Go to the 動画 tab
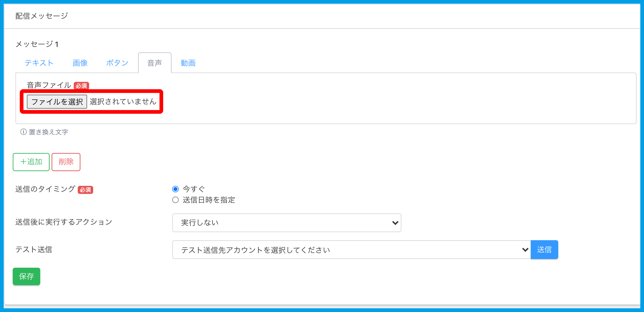Screen dimensions: 644x312 click(x=188, y=63)
